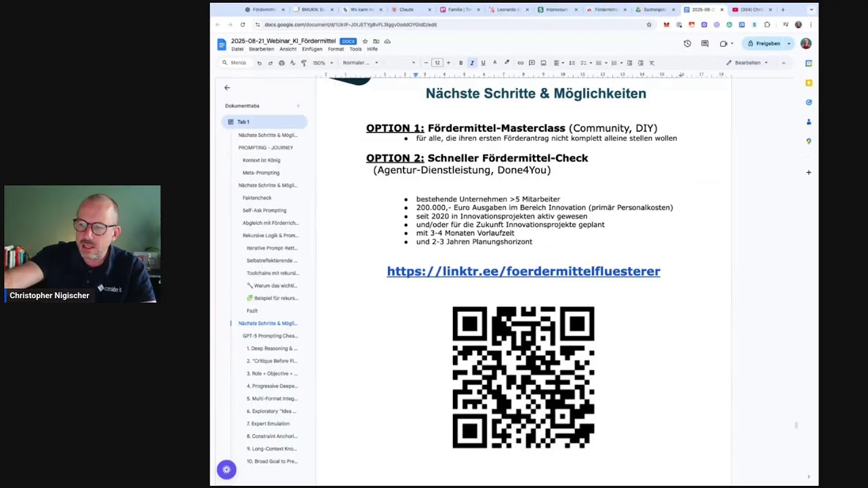Open the Hilfe menu

point(372,49)
